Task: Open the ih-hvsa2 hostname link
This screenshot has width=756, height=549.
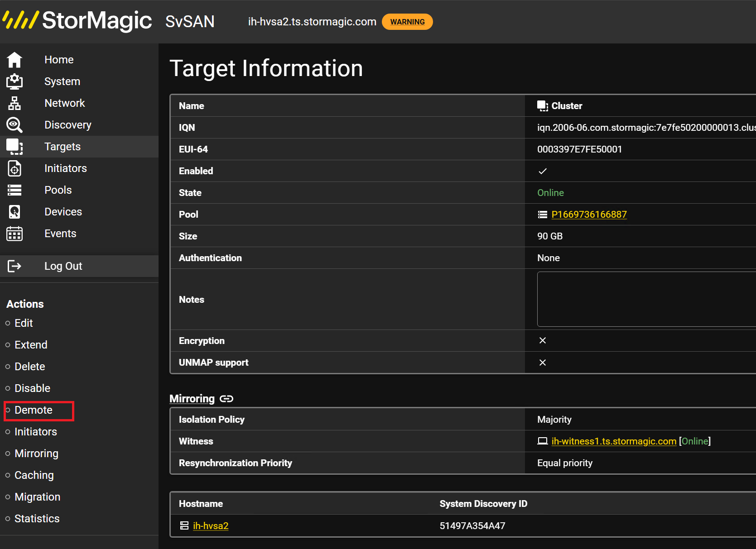Action: pos(211,526)
